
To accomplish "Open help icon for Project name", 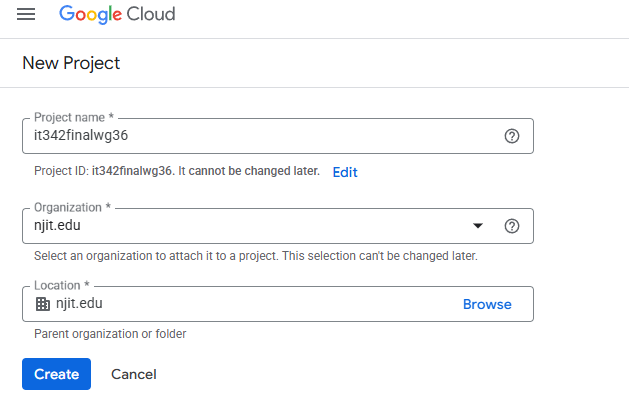I will [511, 137].
